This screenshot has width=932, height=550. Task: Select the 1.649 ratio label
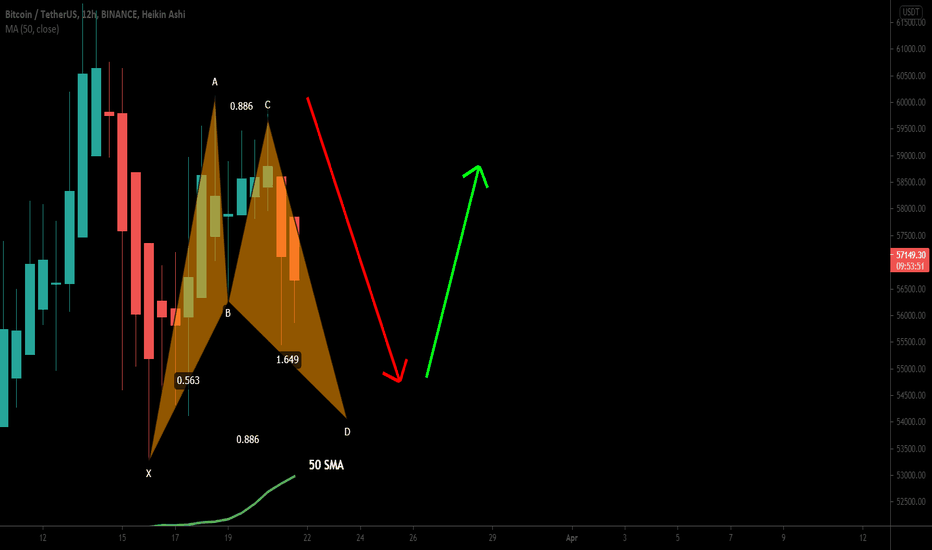pos(288,360)
